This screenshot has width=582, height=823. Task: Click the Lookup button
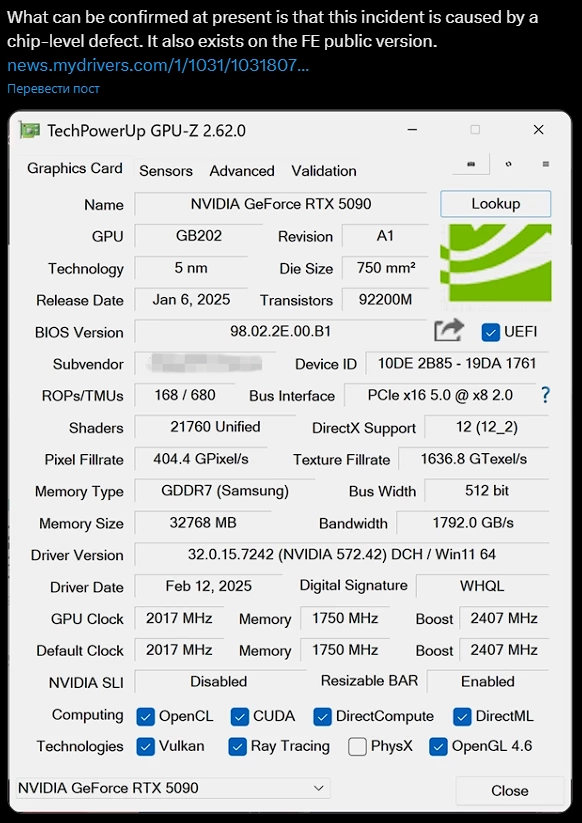[x=495, y=204]
